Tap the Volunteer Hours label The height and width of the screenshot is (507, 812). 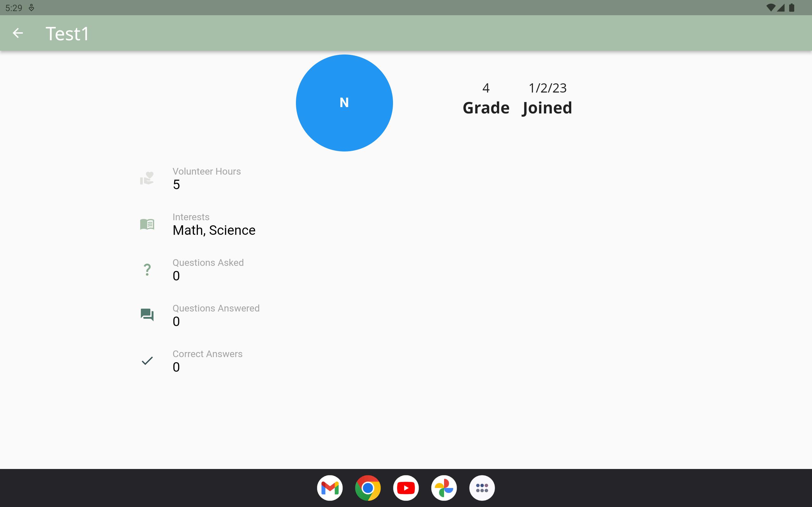206,171
